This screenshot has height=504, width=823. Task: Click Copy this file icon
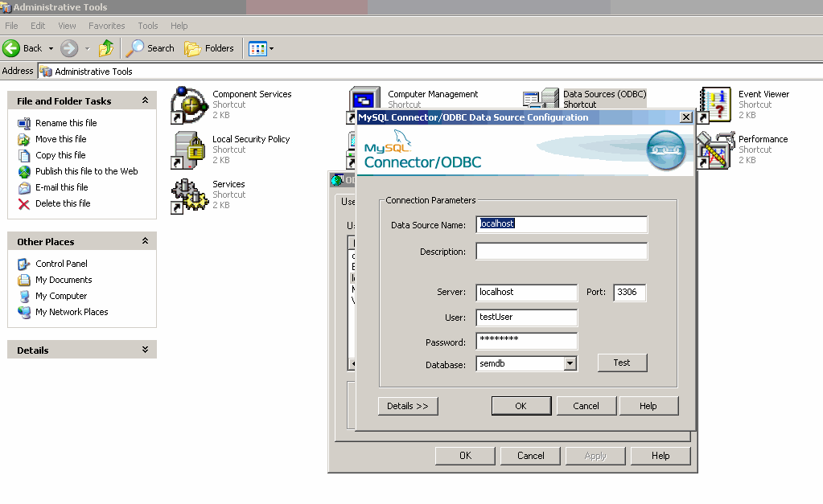click(24, 156)
